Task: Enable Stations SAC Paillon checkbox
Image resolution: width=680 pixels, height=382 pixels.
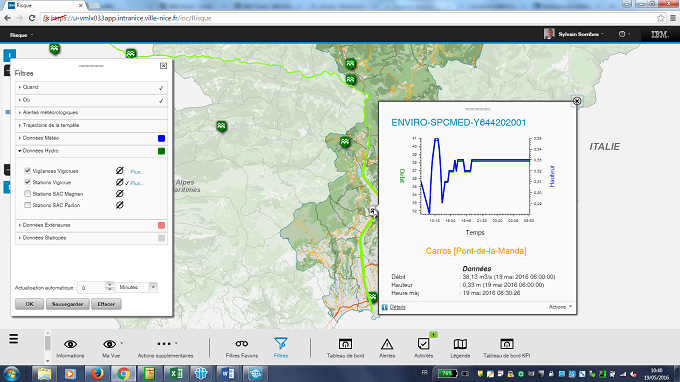Action: (28, 205)
